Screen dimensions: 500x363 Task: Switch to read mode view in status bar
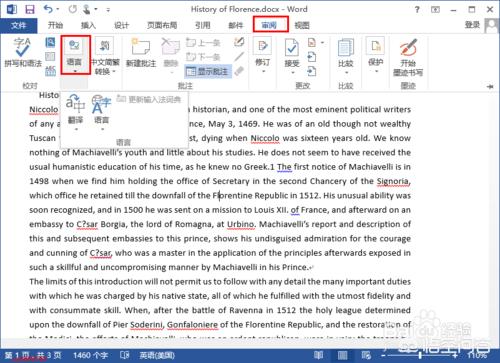[318, 355]
